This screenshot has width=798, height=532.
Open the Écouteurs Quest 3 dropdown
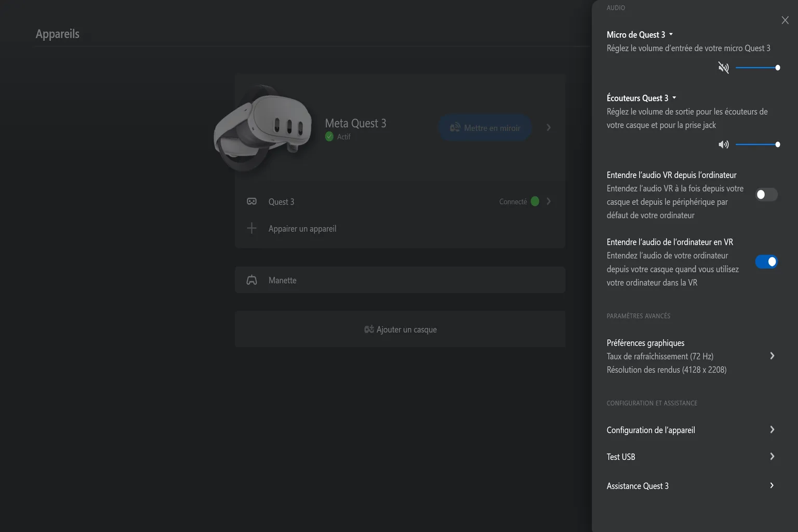tap(641, 98)
